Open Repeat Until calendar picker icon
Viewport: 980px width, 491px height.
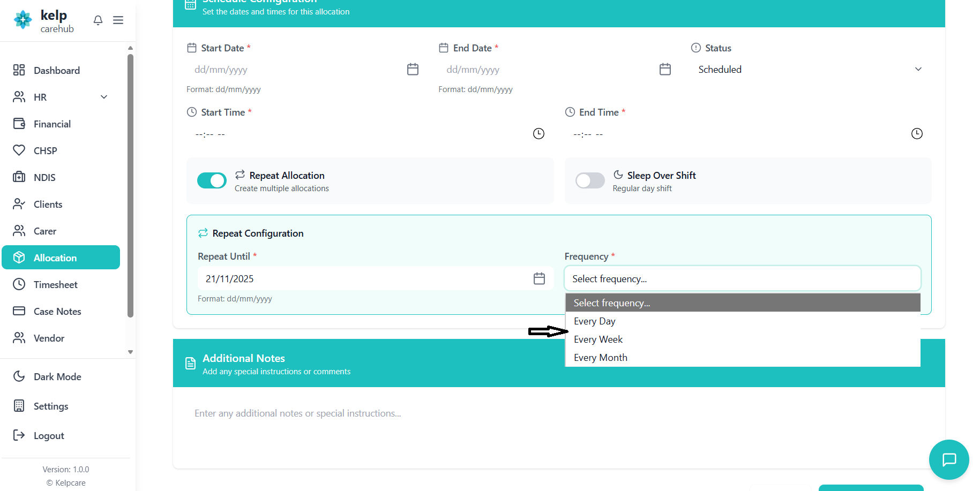[539, 279]
